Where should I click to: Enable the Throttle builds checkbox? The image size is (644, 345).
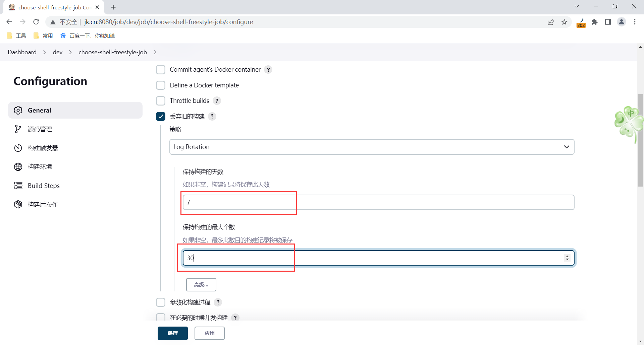point(161,101)
